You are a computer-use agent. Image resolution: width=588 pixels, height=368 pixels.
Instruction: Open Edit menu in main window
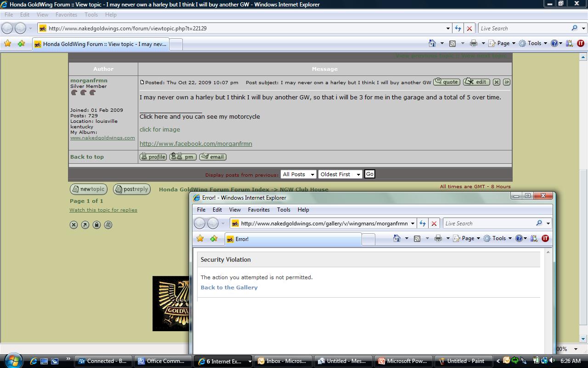click(25, 14)
